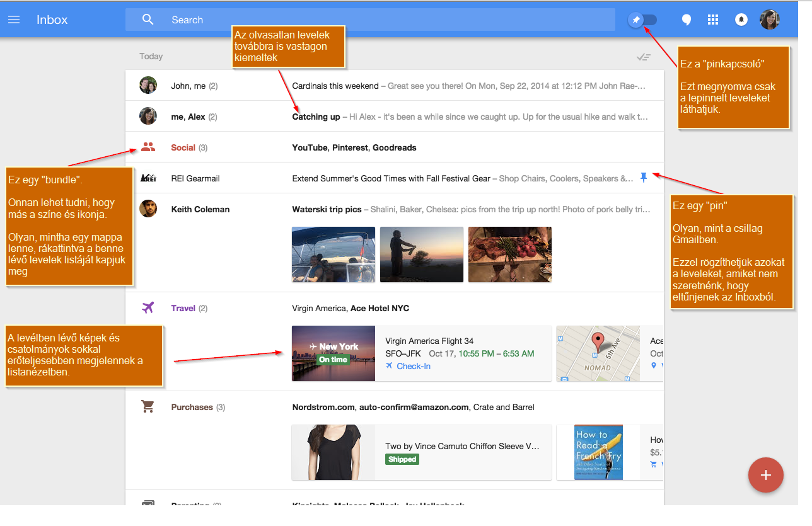The height and width of the screenshot is (526, 812).
Task: Click the Travel airplane icon
Action: (x=148, y=308)
